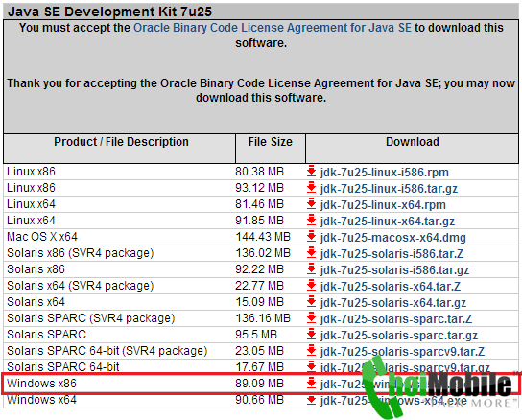Click download arrow icon in Windows x64 row
522x420 pixels.
point(311,400)
